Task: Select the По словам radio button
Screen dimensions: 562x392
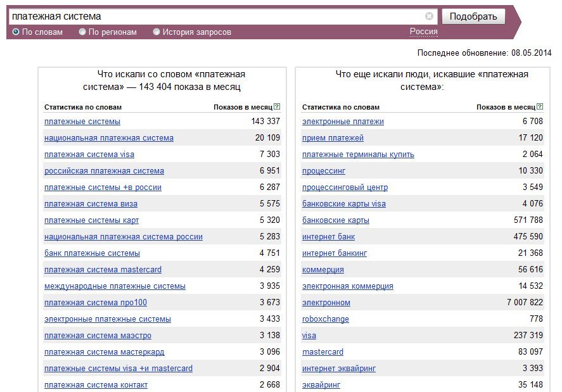Action: pyautogui.click(x=16, y=32)
